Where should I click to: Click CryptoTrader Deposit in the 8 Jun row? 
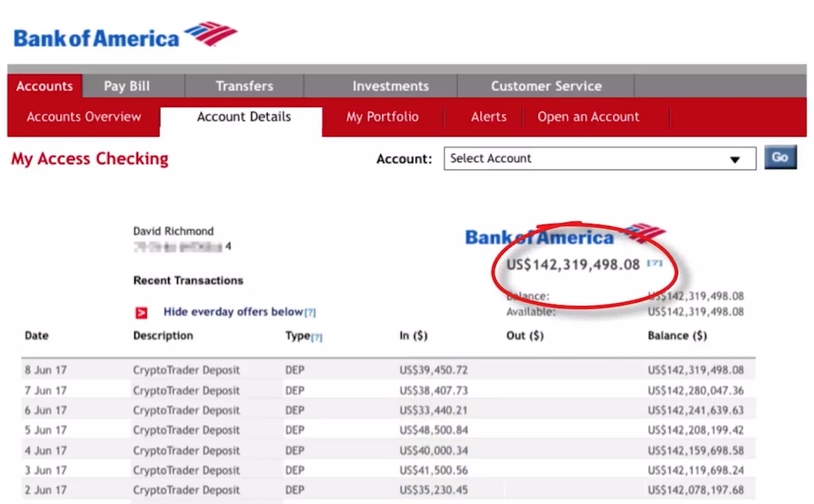[186, 370]
